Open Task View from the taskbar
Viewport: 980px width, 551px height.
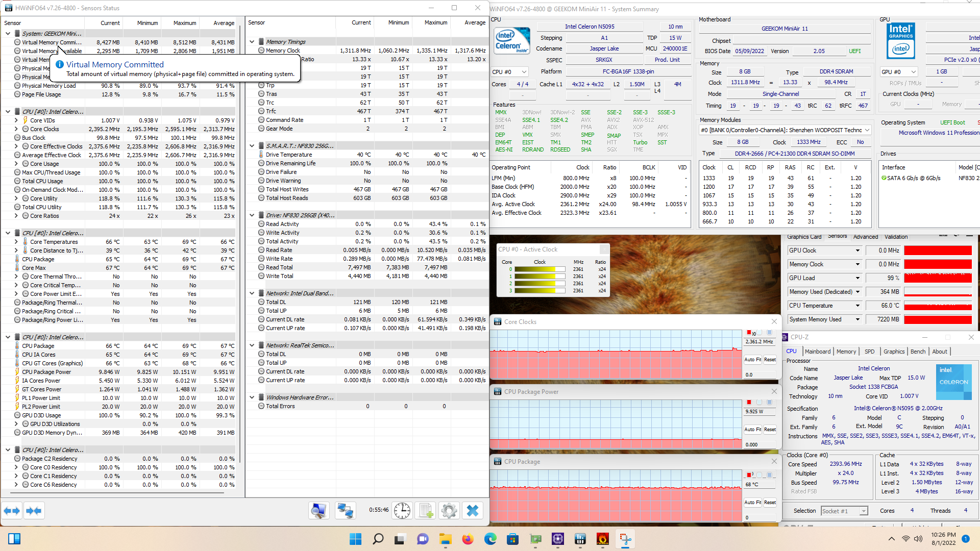coord(401,539)
